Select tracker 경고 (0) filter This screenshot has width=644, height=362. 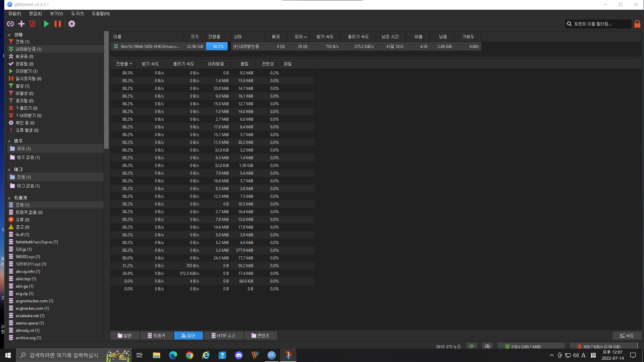tap(55, 227)
